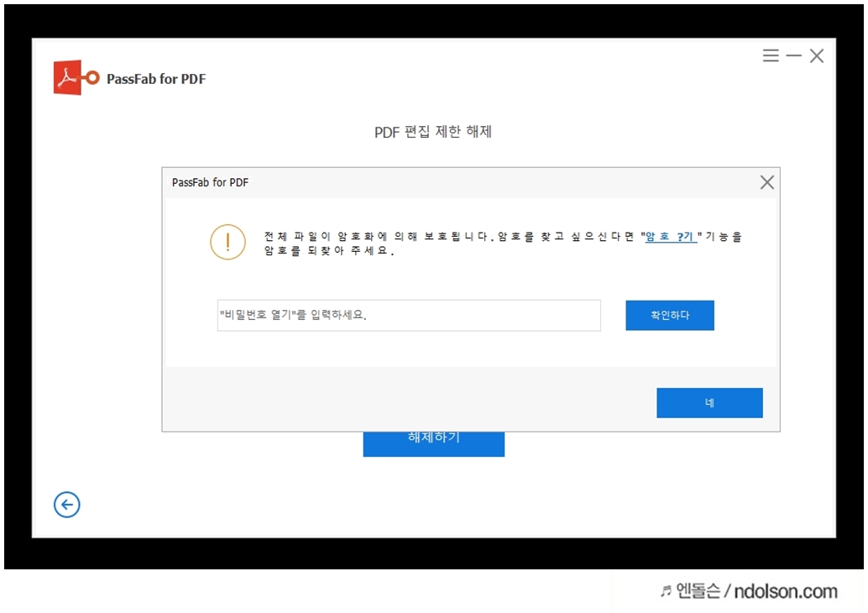Focus the open password input field

point(409,315)
